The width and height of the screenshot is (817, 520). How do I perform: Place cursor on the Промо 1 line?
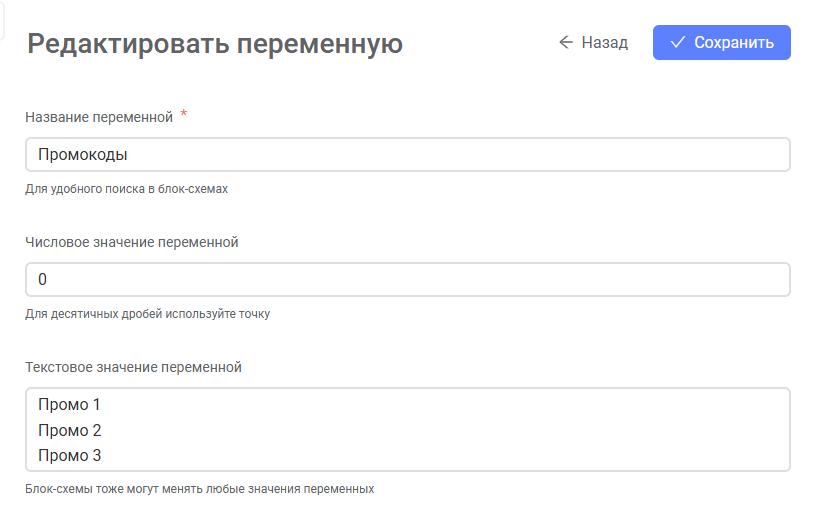(x=69, y=405)
